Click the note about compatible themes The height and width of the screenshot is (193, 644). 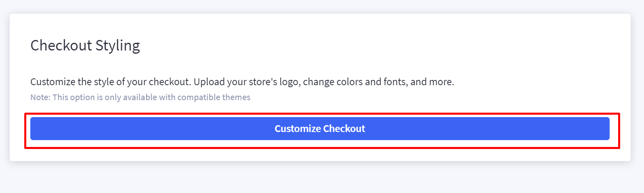140,97
